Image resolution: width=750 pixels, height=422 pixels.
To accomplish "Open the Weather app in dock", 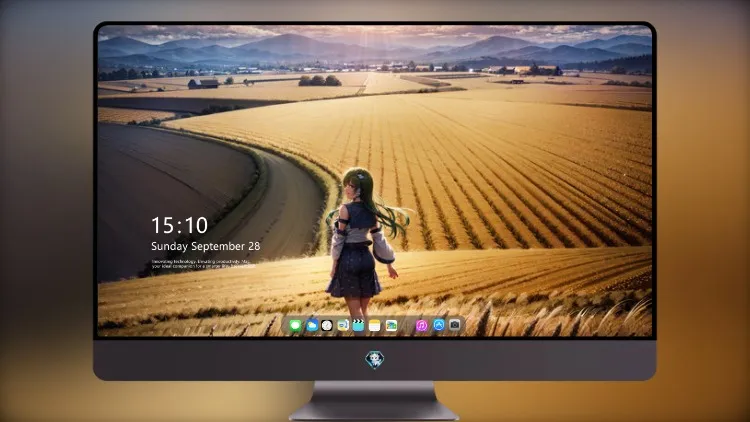I will pyautogui.click(x=312, y=326).
